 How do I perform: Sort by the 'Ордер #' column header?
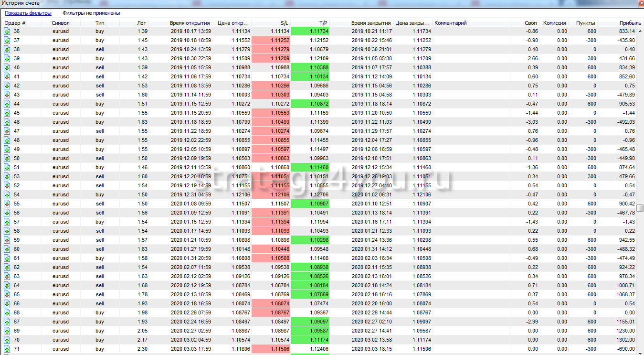tap(15, 23)
